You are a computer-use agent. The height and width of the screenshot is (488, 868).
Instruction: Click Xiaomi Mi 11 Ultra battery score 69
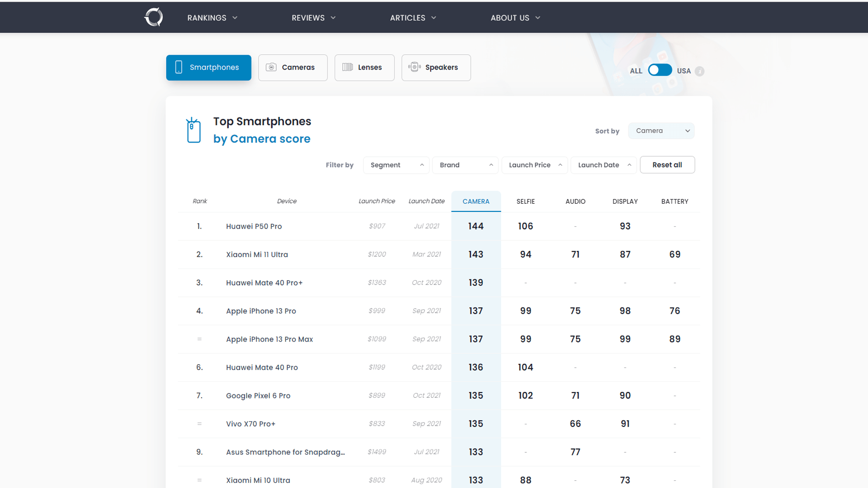(x=675, y=254)
